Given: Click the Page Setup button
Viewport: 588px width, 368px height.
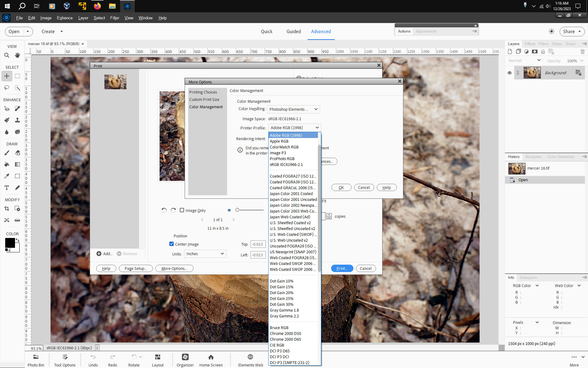Looking at the screenshot, I should tap(136, 268).
